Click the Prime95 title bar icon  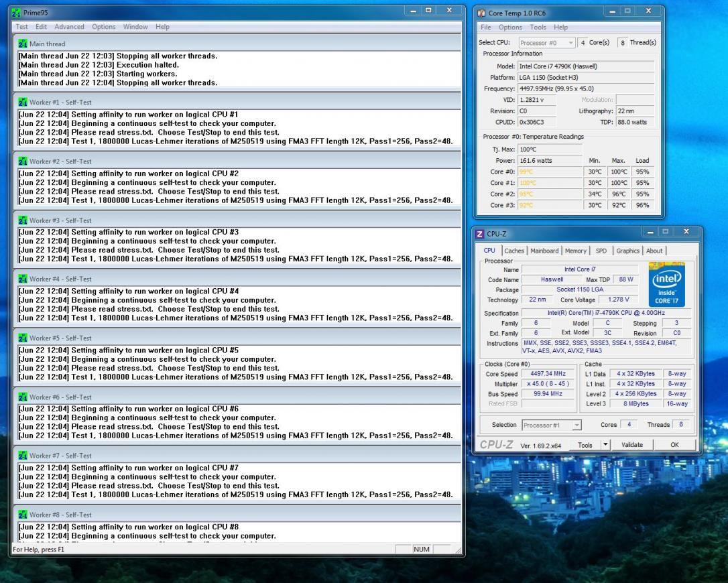[16, 13]
